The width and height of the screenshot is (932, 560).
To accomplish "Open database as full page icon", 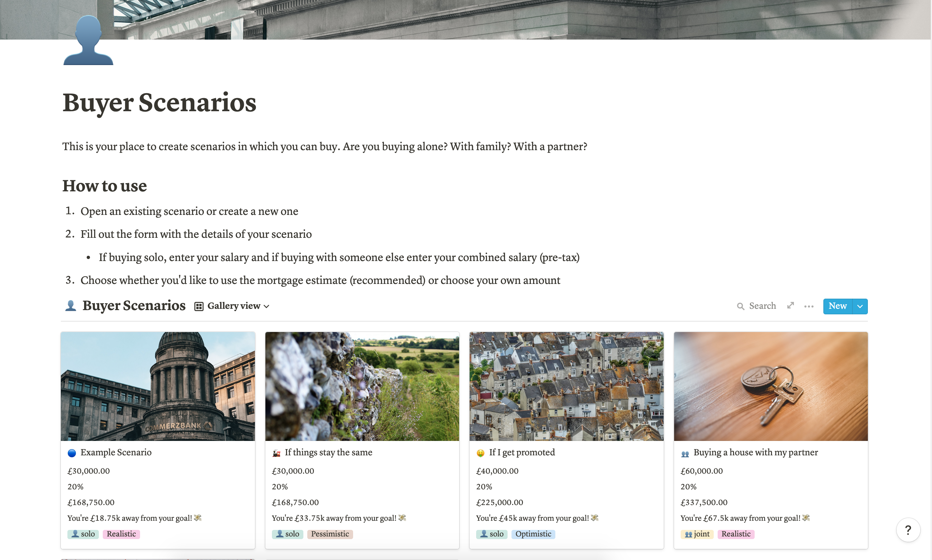I will coord(790,306).
